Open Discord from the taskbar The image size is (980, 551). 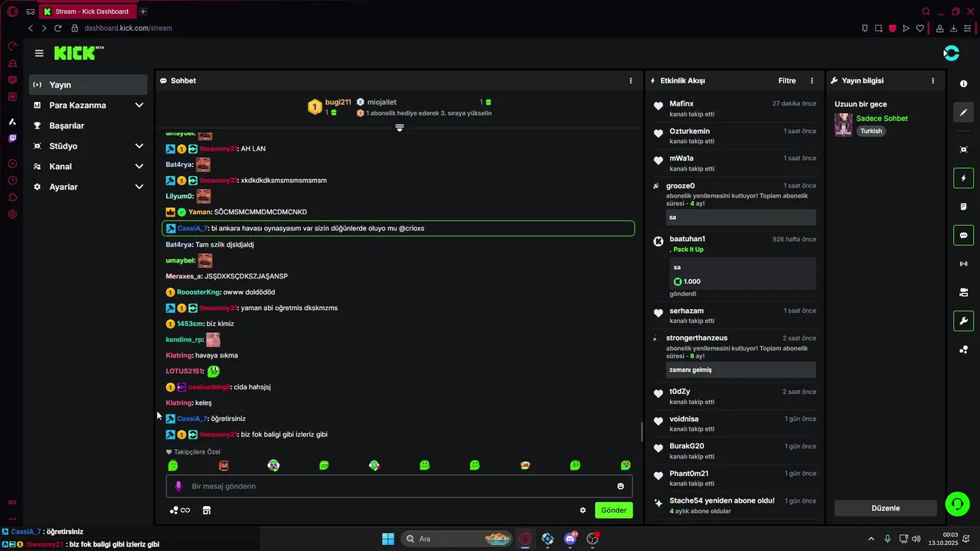pyautogui.click(x=570, y=539)
